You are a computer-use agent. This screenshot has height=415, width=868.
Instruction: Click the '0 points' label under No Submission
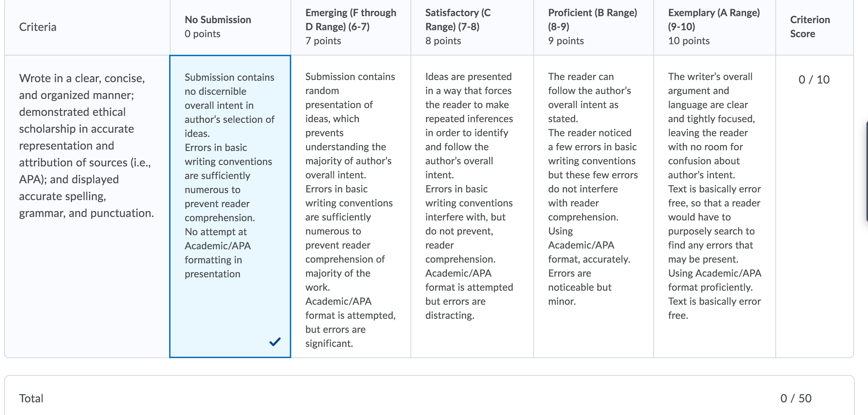click(x=202, y=34)
